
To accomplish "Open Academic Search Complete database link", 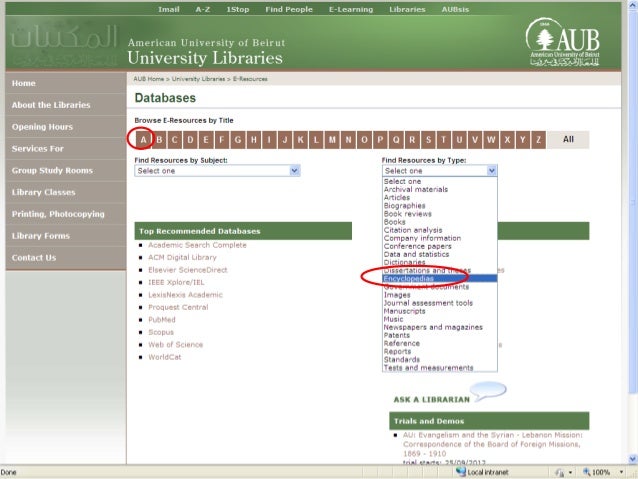I will pyautogui.click(x=197, y=245).
